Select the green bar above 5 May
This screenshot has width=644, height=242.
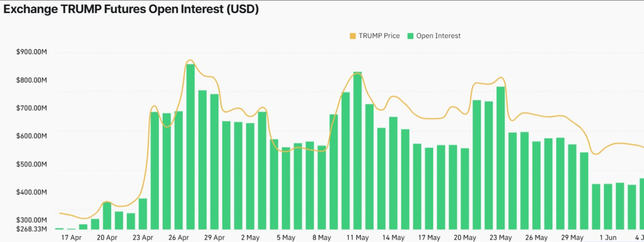(x=286, y=188)
